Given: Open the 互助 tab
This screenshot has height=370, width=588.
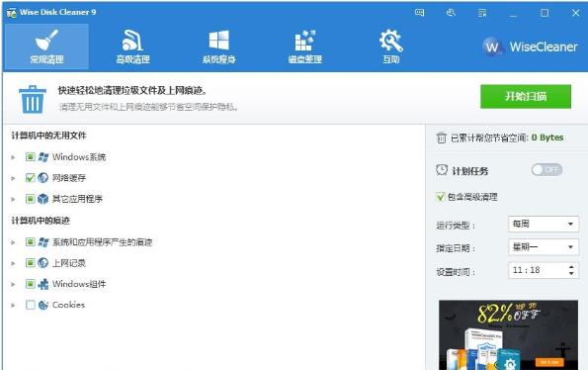Looking at the screenshot, I should [390, 46].
